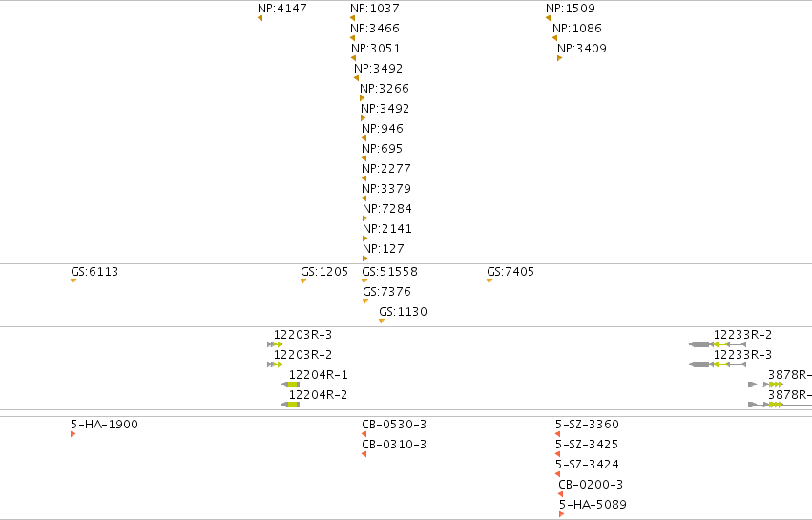Click the triangle marker under NP:1509

pyautogui.click(x=548, y=18)
